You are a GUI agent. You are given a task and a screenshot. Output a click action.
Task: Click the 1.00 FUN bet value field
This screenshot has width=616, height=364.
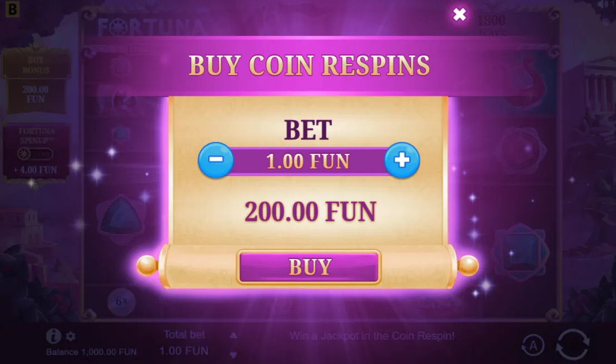tap(309, 161)
